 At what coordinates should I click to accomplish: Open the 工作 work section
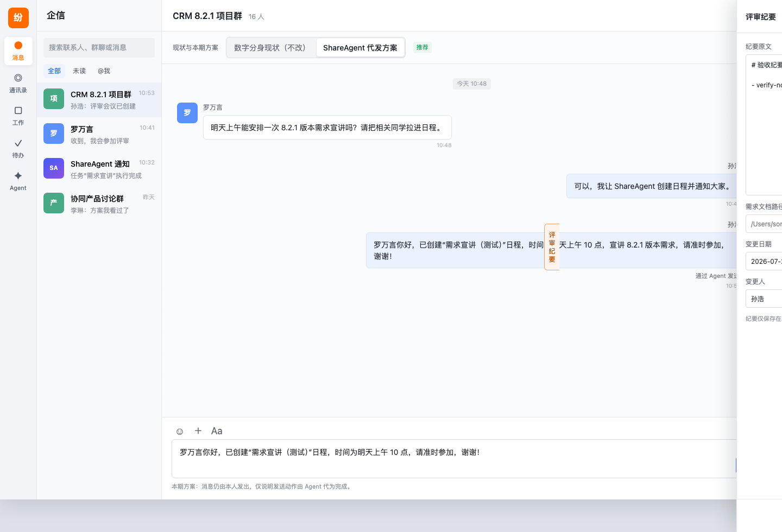pyautogui.click(x=18, y=116)
